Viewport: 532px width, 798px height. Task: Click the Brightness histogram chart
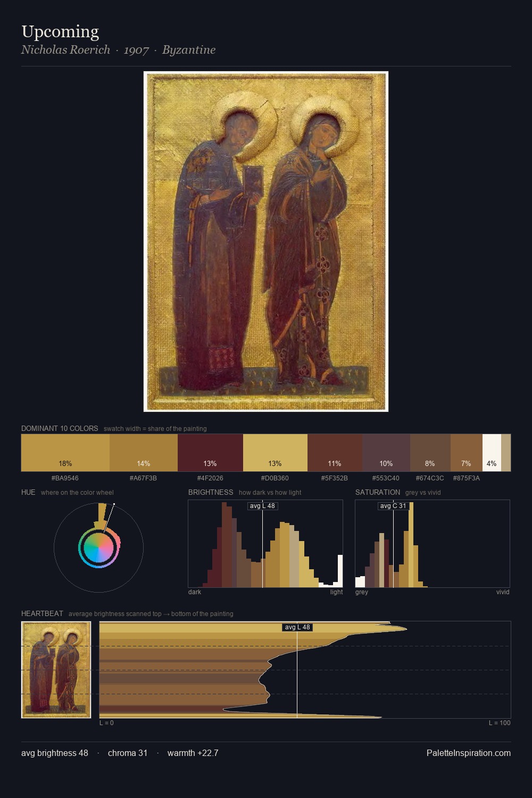[x=265, y=544]
